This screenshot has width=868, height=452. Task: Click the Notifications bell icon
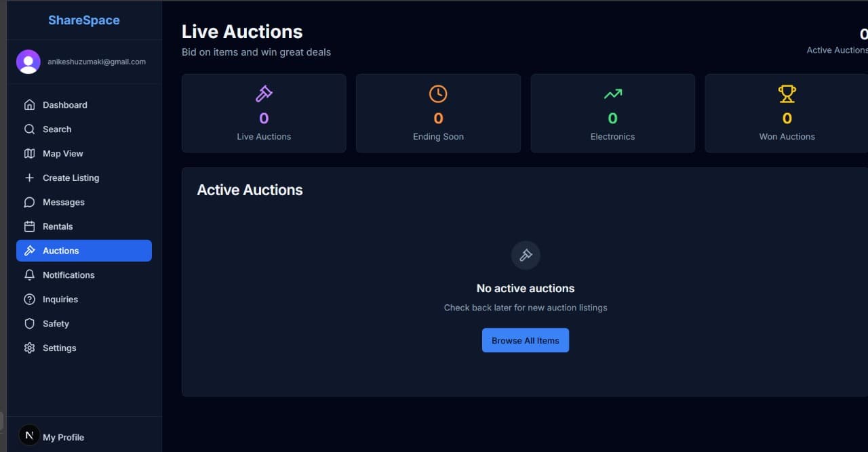(29, 275)
